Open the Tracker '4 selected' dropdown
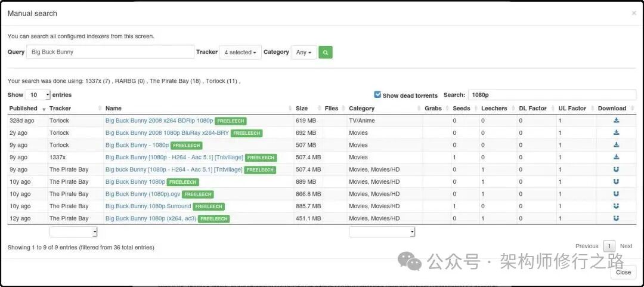 pos(240,53)
